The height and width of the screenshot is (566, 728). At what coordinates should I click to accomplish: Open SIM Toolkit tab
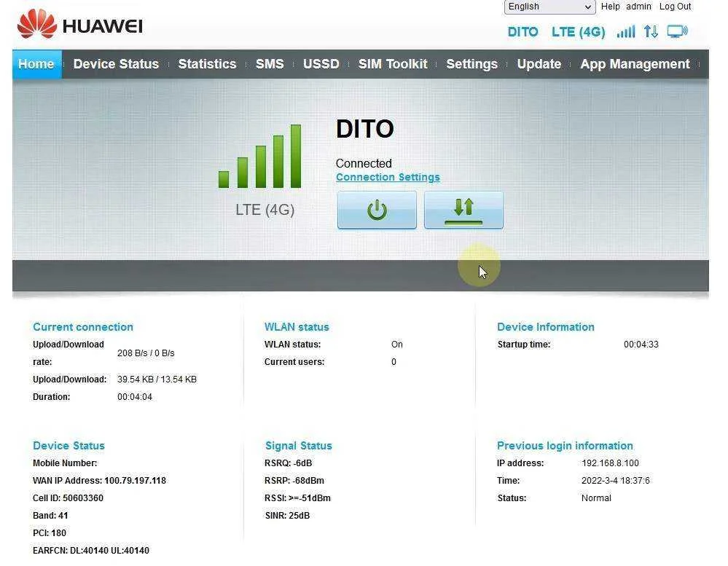coord(393,64)
